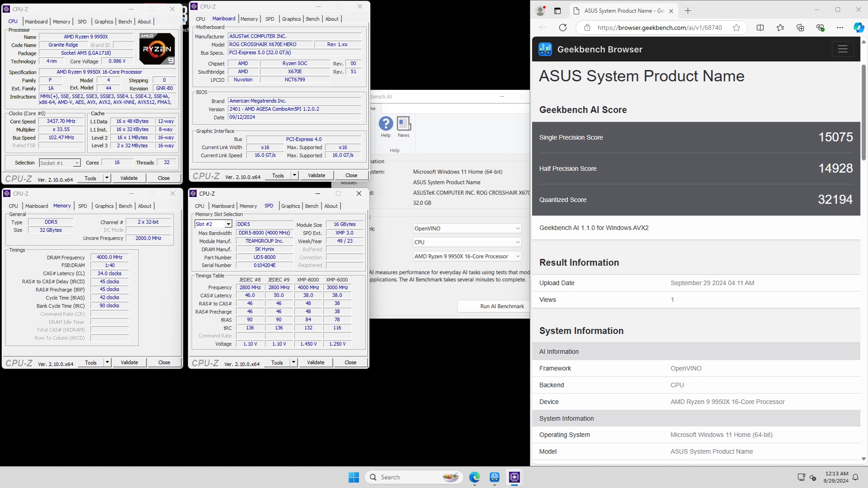Open the Geekbench Browser hamburger menu
This screenshot has height=488, width=868.
[x=843, y=49]
